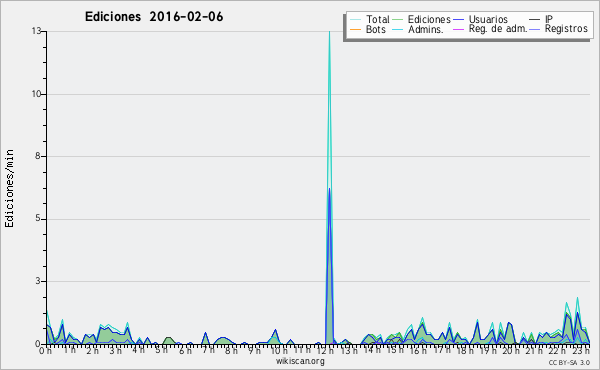Screen dimensions: 600x370
Task: Click the '12 h' hour label
Action: (325, 350)
